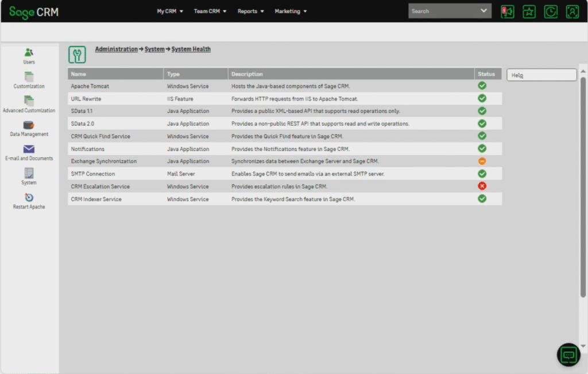Click CRM Indexer Service status icon
Viewport: 588px width, 374px height.
pyautogui.click(x=482, y=198)
